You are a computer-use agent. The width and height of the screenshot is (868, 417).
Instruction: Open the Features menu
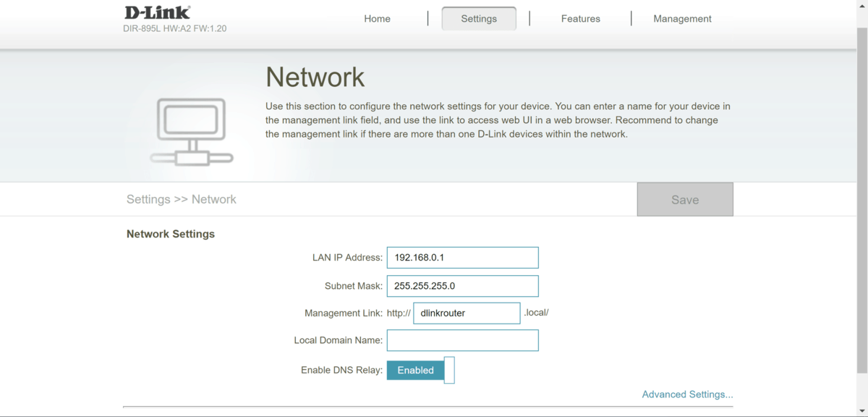point(580,19)
